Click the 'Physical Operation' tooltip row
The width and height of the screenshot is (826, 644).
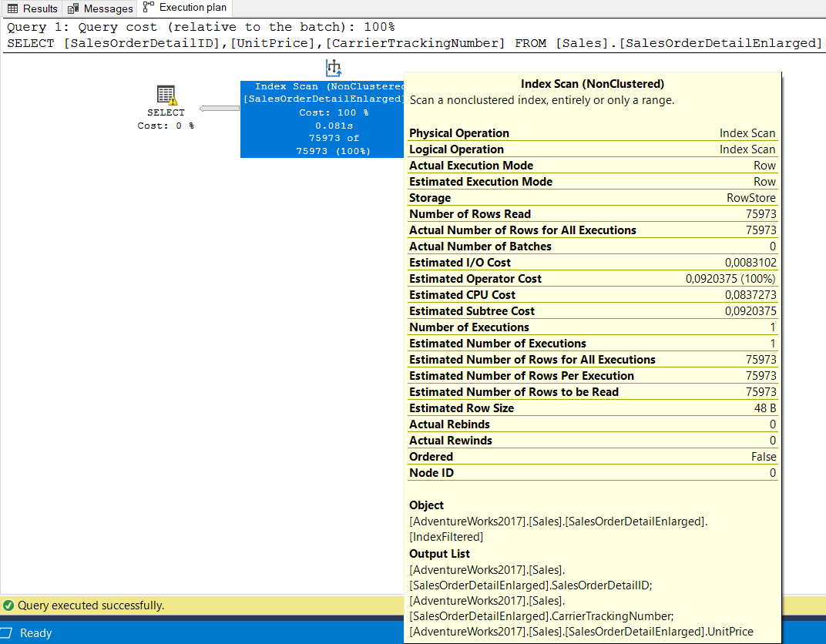[593, 133]
